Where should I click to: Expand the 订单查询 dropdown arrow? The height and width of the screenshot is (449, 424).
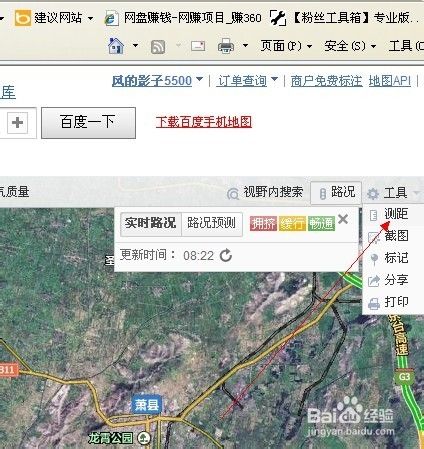click(x=274, y=79)
